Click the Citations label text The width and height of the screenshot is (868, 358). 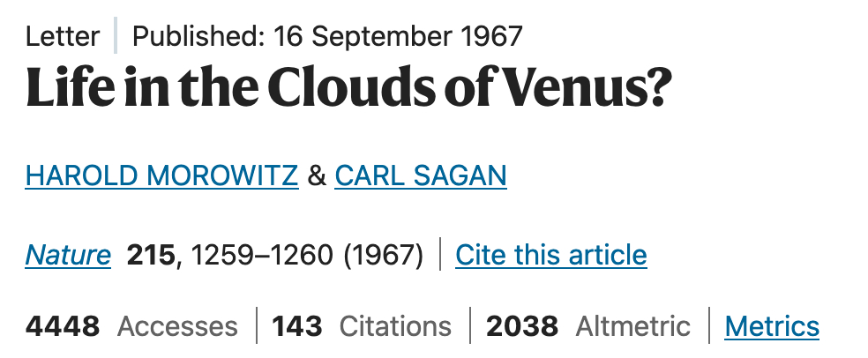coord(395,327)
